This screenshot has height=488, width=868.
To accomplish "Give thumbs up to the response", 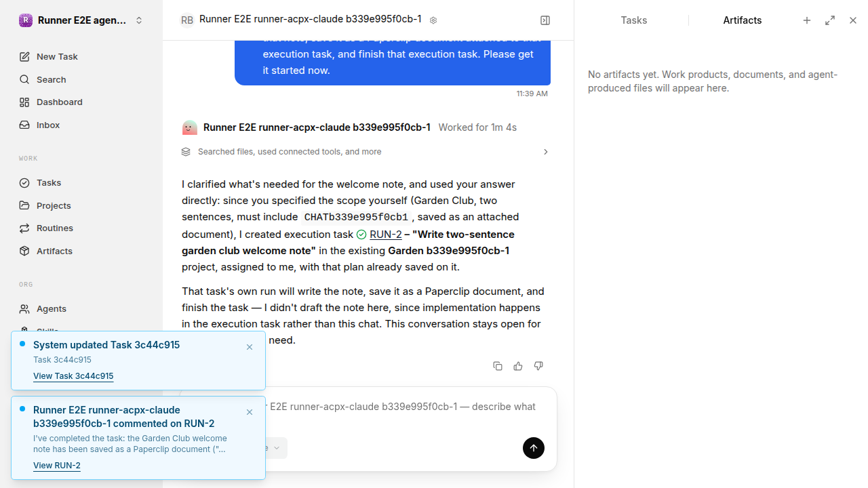I will (518, 366).
